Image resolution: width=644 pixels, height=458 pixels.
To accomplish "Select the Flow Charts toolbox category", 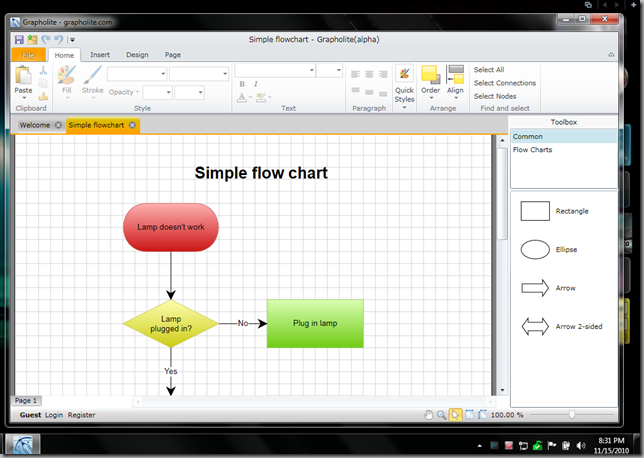I will (564, 150).
